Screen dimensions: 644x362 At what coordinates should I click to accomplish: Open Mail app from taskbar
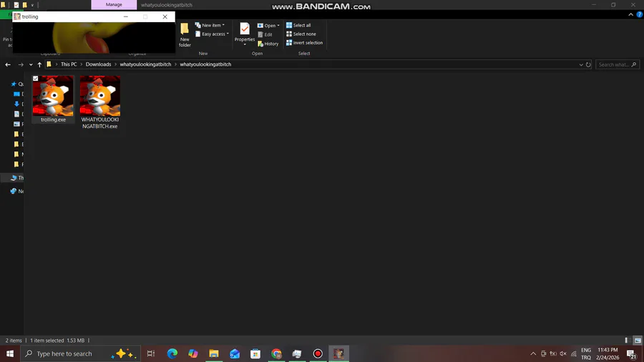pos(235,353)
